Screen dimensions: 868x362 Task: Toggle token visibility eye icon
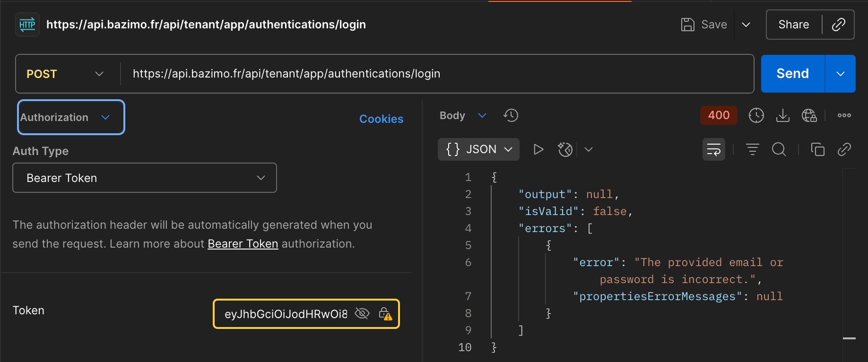pyautogui.click(x=362, y=314)
